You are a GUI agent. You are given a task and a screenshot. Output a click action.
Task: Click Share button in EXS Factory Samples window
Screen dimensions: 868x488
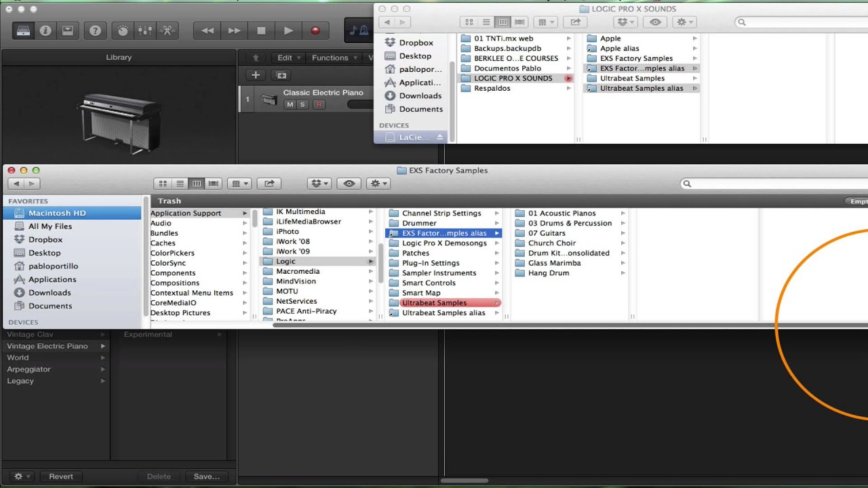269,184
